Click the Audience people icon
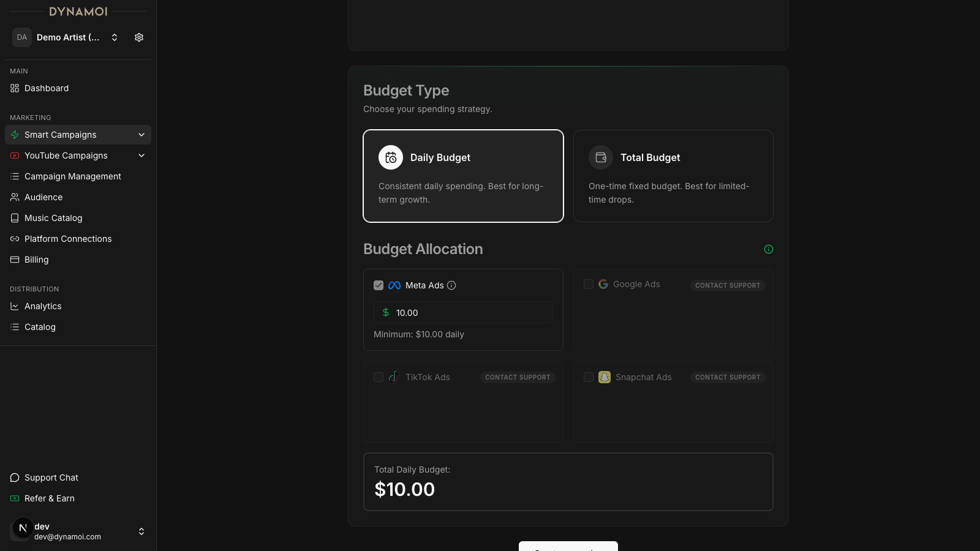Screen dimensions: 980x551 [15, 197]
